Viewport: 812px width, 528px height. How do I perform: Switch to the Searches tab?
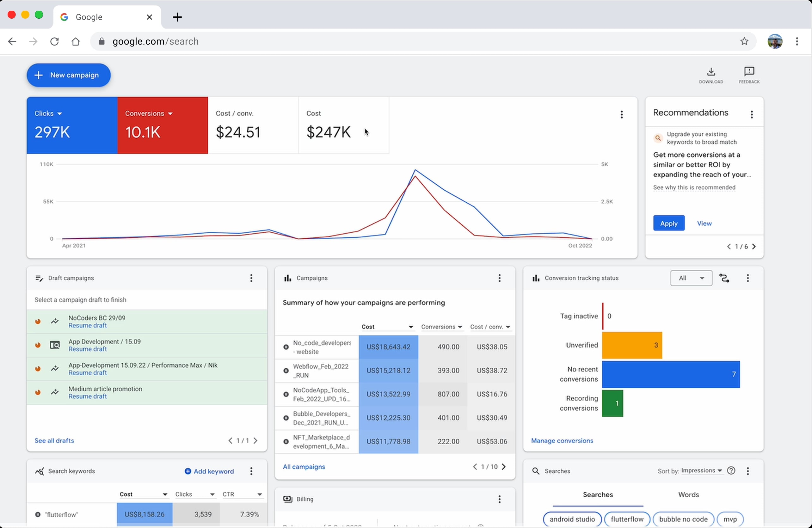598,495
